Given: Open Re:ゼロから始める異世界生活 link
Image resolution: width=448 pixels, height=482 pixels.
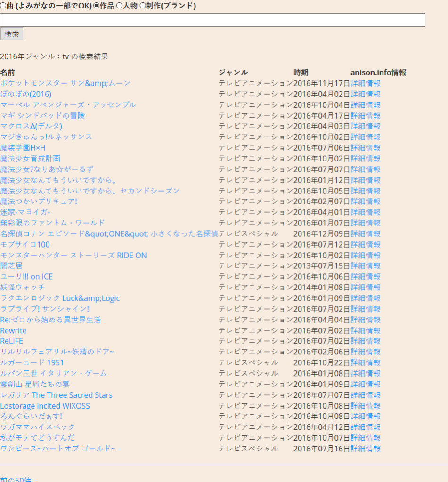Looking at the screenshot, I should tap(50, 320).
